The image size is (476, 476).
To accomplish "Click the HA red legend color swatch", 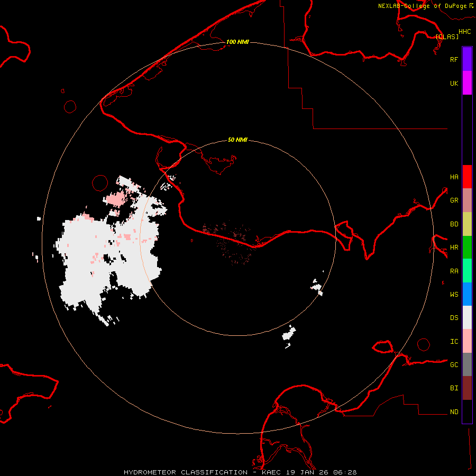I will (467, 177).
